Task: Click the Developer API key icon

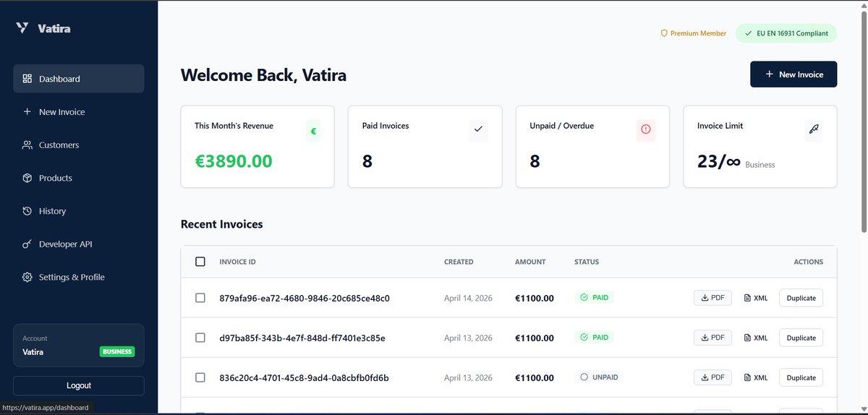Action: click(27, 244)
